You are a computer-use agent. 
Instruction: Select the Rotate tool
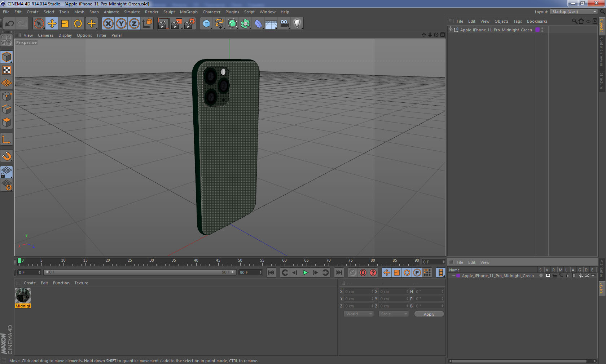[x=78, y=24]
